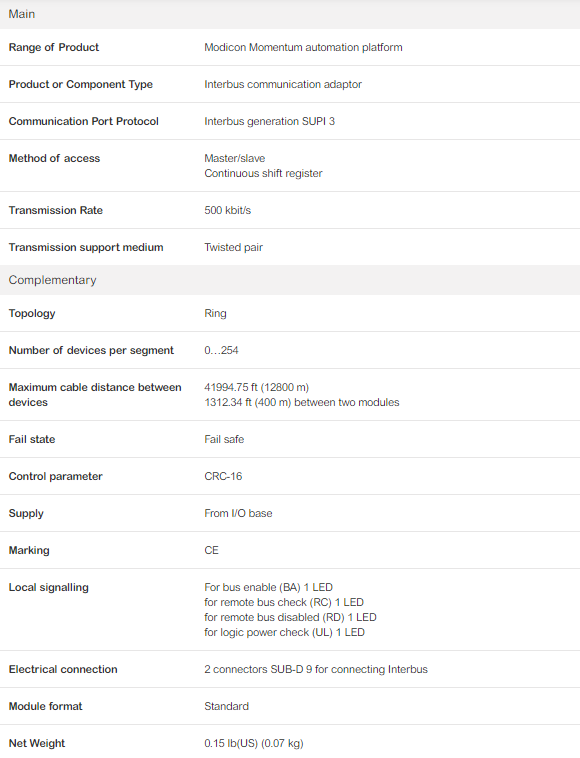Select Interbus communication adaptor text
Viewport: 580px width, 758px height.
pos(283,84)
